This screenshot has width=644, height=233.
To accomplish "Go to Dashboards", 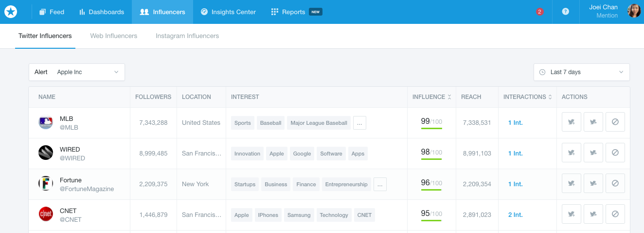I will click(102, 12).
